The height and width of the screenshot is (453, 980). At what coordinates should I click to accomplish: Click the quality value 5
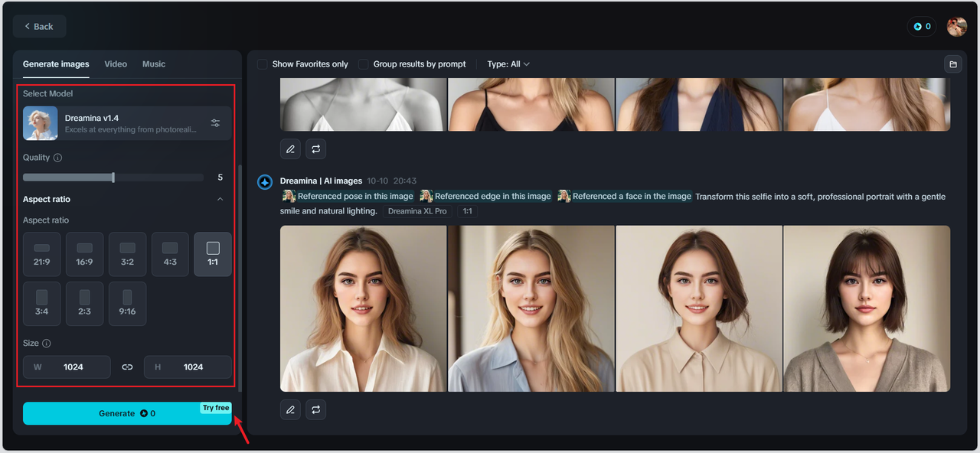tap(220, 178)
